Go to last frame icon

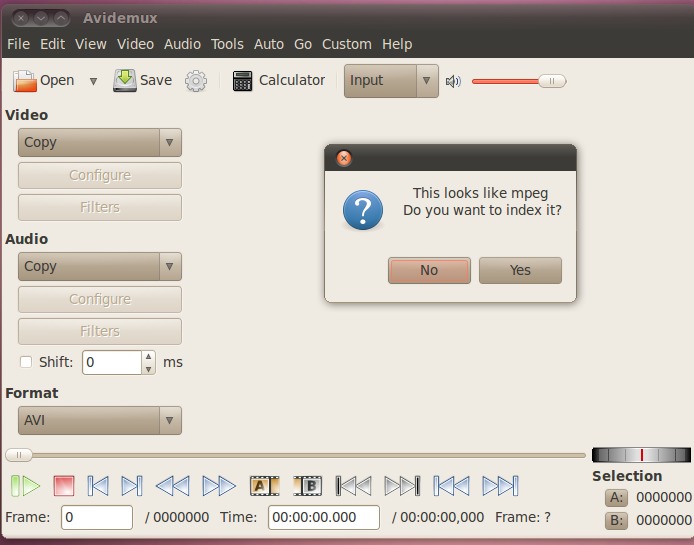click(500, 486)
